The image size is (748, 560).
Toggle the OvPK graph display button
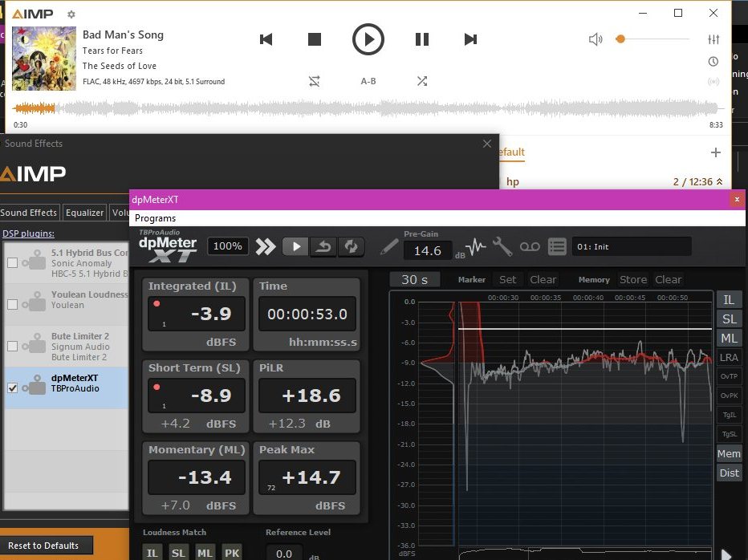pos(729,396)
